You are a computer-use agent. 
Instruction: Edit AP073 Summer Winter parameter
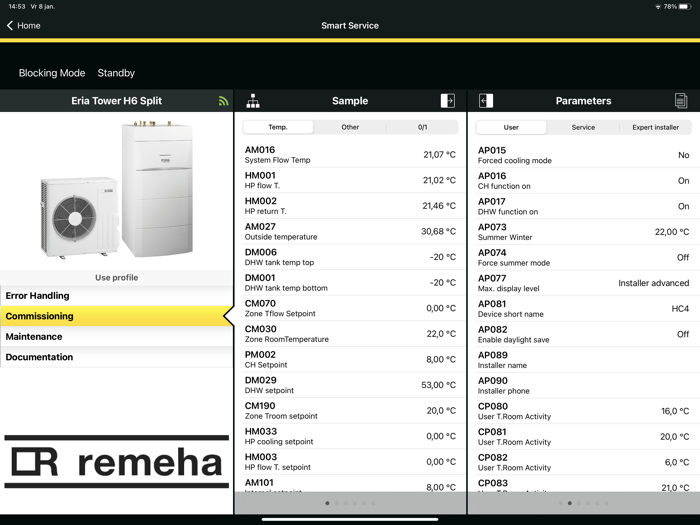584,232
